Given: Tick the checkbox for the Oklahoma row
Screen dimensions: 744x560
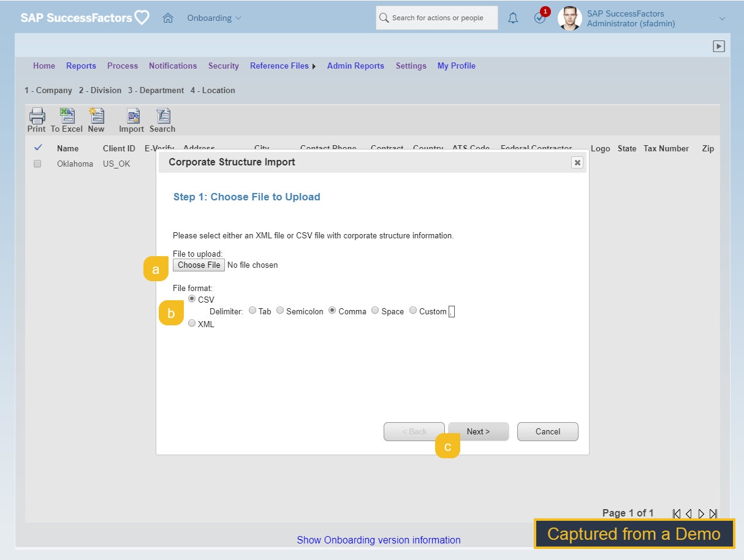Looking at the screenshot, I should tap(37, 164).
